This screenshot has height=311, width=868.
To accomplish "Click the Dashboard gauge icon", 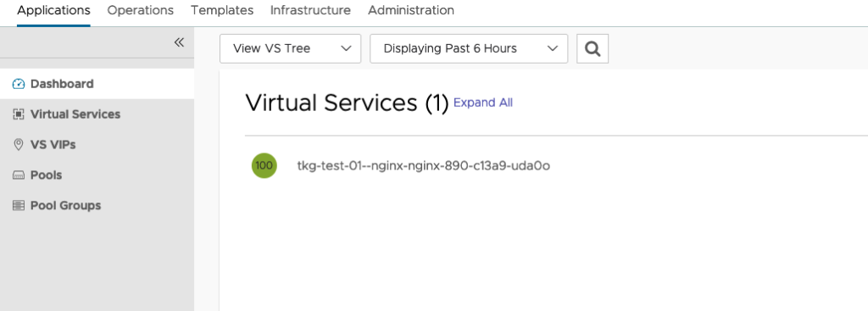I will pos(19,84).
